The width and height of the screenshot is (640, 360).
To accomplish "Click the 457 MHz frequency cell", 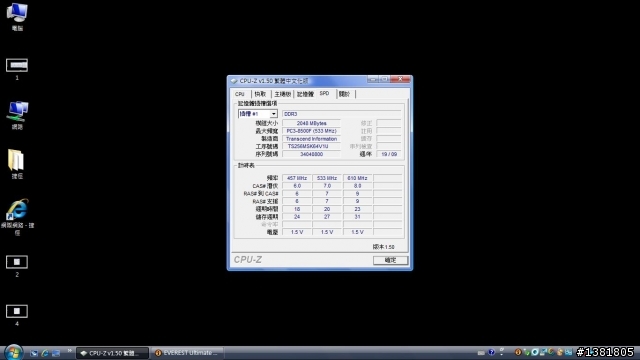I will [297, 178].
